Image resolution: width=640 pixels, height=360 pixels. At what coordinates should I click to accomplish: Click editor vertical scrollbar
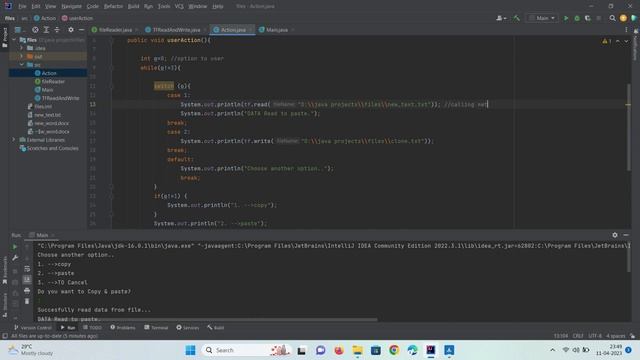628,127
